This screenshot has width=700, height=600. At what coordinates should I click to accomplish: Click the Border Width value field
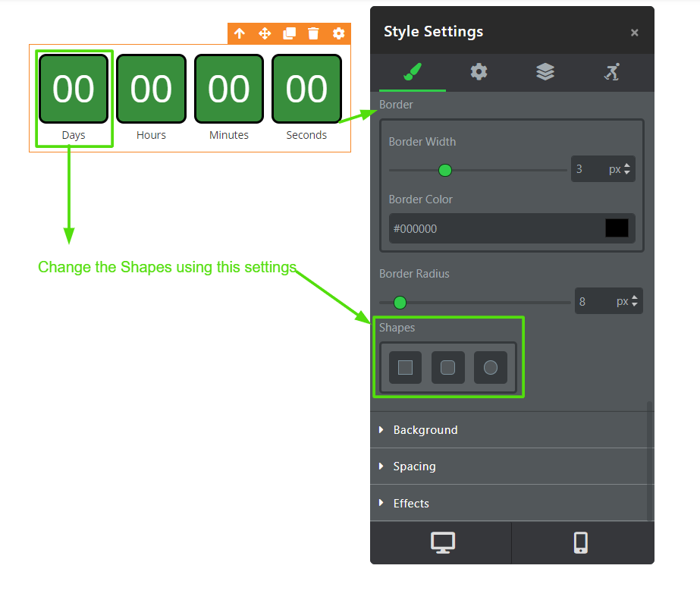(x=589, y=169)
